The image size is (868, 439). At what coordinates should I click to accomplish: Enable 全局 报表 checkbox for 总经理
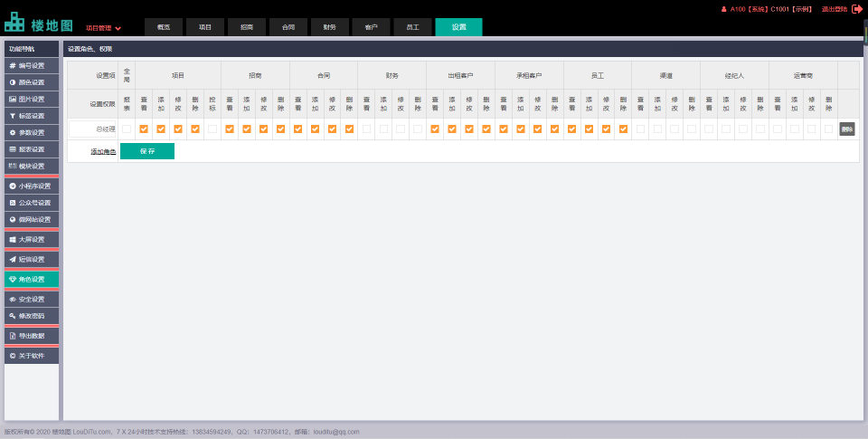[127, 129]
